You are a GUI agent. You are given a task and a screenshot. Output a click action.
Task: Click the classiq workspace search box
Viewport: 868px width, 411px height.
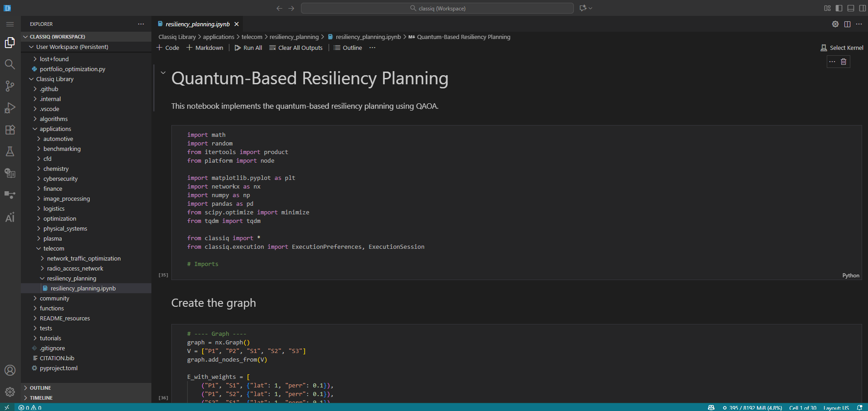tap(437, 8)
